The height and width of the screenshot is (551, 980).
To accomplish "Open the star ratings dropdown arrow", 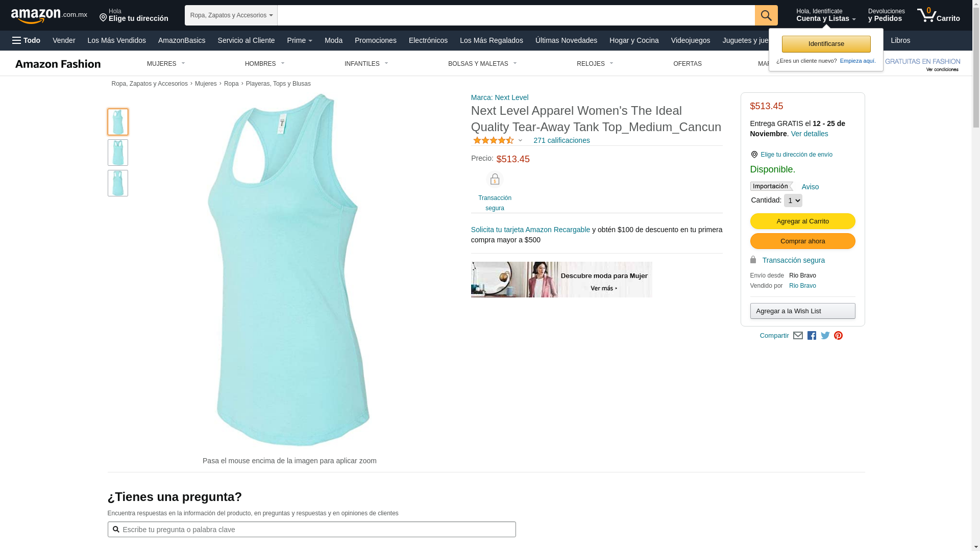I will (520, 140).
